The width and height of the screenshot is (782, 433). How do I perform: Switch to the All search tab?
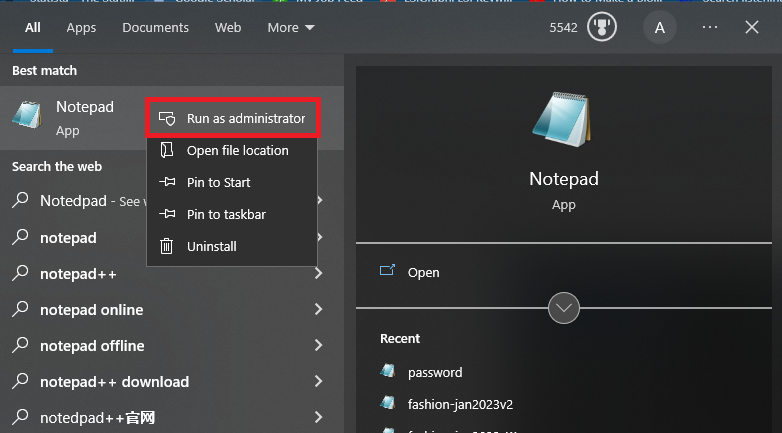point(33,27)
